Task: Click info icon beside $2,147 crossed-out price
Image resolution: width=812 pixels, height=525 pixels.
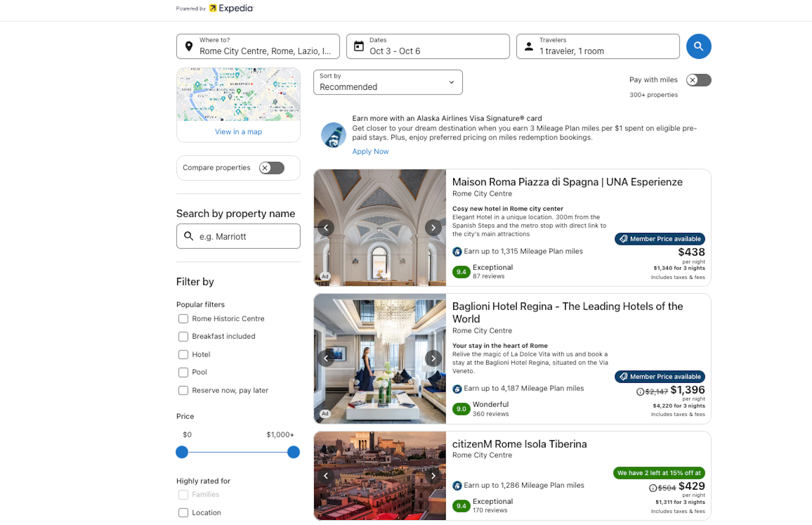Action: click(640, 391)
